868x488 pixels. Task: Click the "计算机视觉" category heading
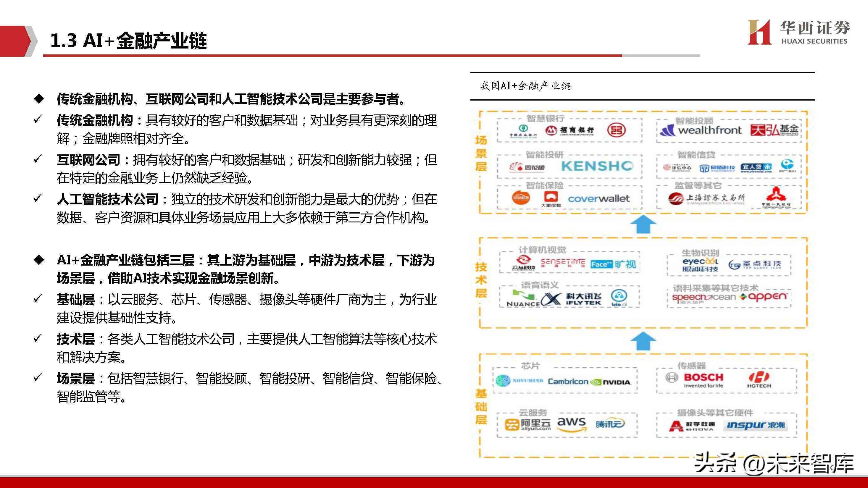tap(543, 250)
